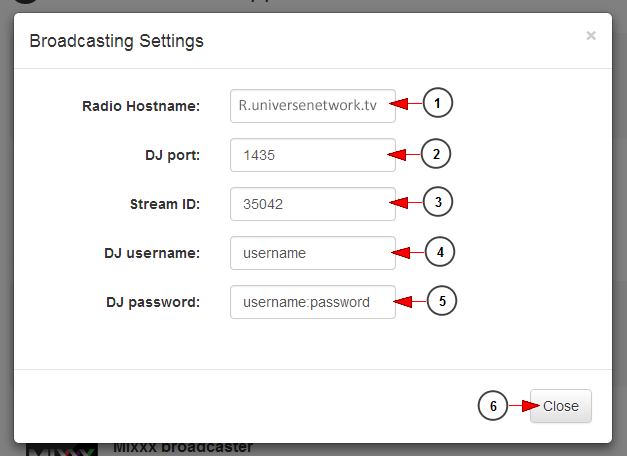Click the red arrow beside Radio Hostname field
Screen dimensions: 627x456
[405, 104]
